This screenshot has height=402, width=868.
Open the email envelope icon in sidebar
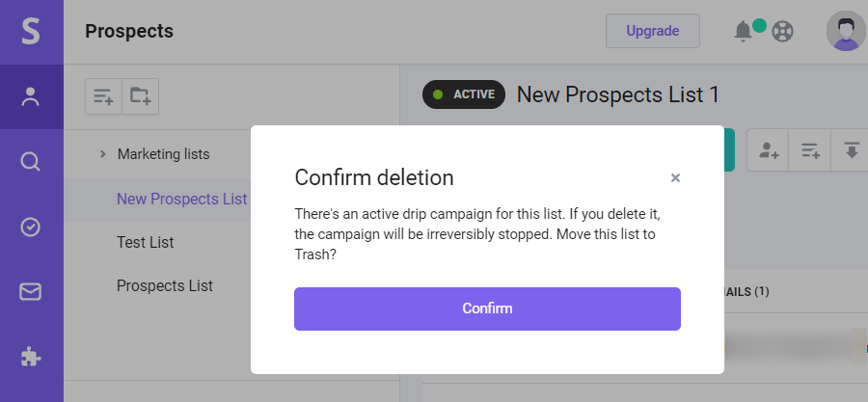[31, 291]
